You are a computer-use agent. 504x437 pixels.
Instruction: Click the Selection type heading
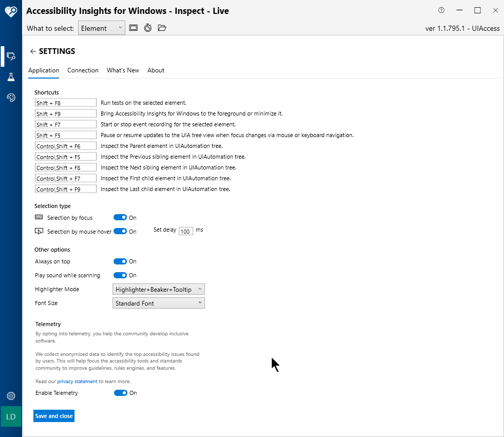tap(53, 206)
